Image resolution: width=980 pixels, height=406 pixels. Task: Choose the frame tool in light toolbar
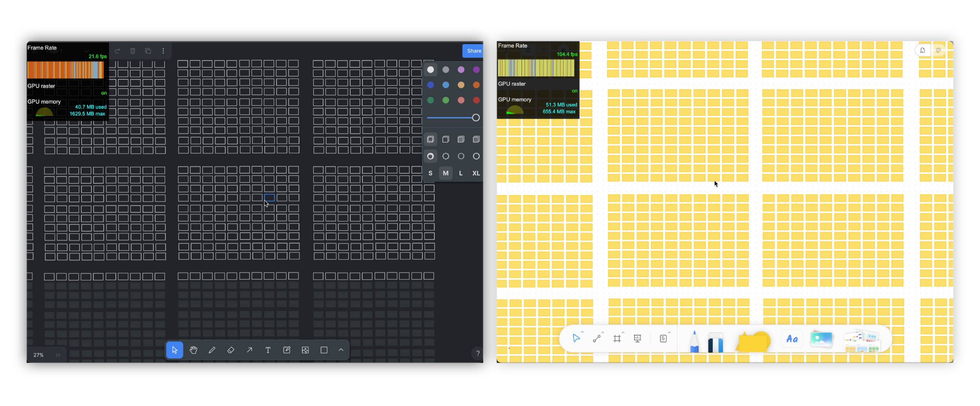[617, 338]
